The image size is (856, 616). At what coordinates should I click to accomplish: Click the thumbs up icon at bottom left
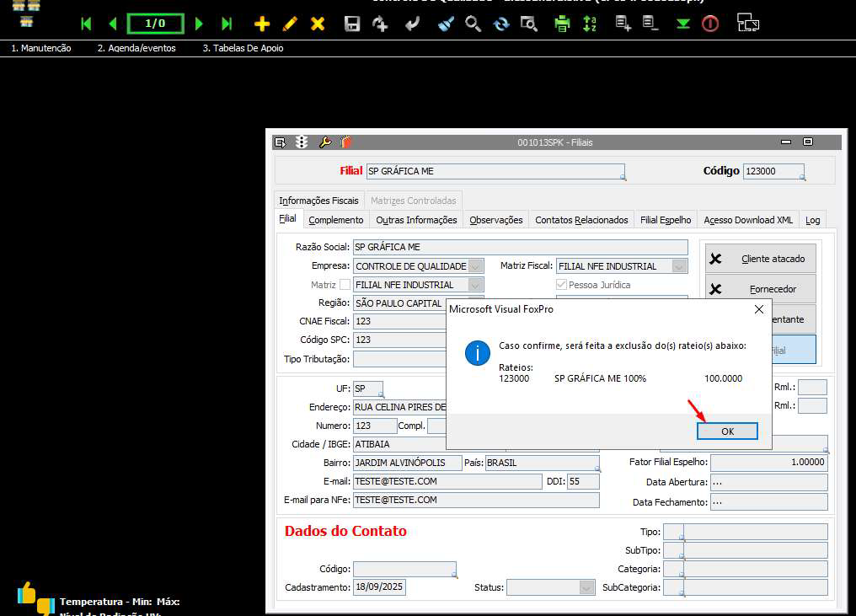pyautogui.click(x=26, y=592)
